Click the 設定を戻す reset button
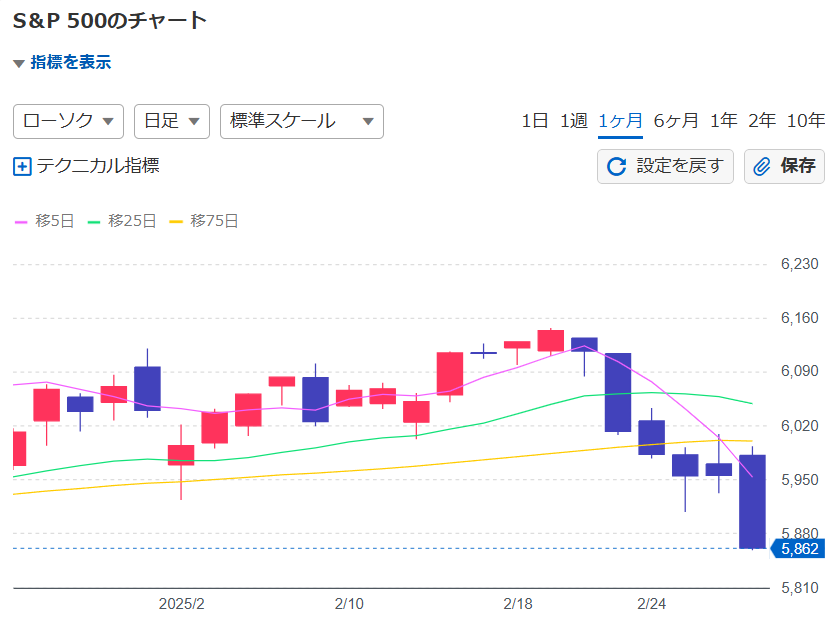Viewport: 837px width, 617px height. (x=665, y=167)
